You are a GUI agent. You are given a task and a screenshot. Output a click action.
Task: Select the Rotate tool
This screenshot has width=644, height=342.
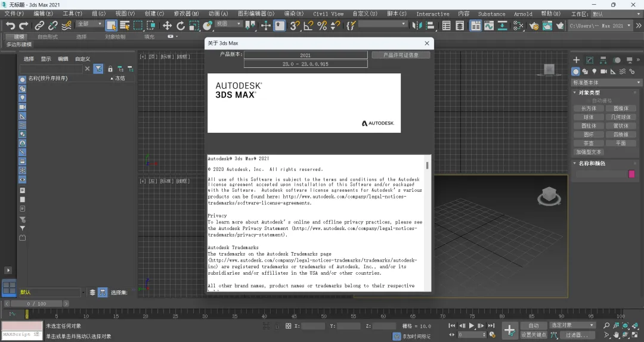click(x=180, y=26)
